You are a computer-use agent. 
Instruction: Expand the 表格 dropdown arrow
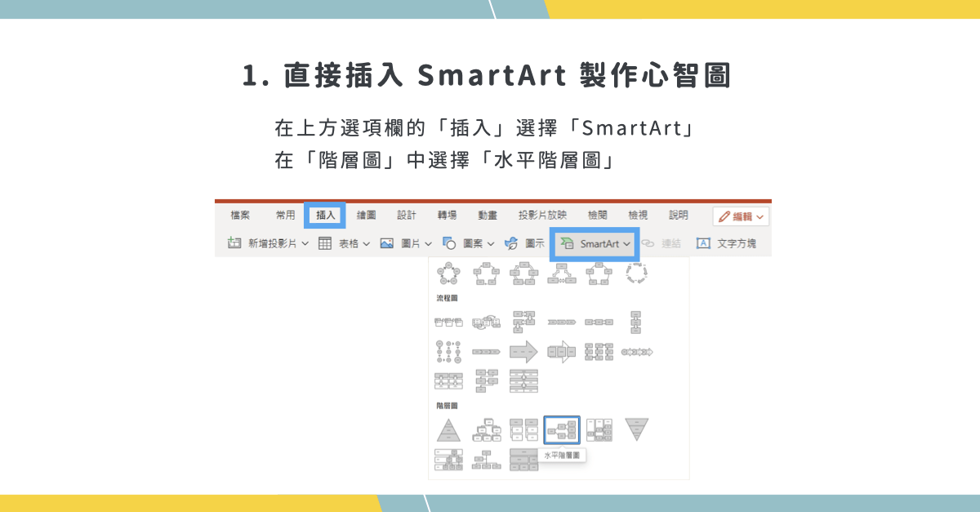click(367, 243)
